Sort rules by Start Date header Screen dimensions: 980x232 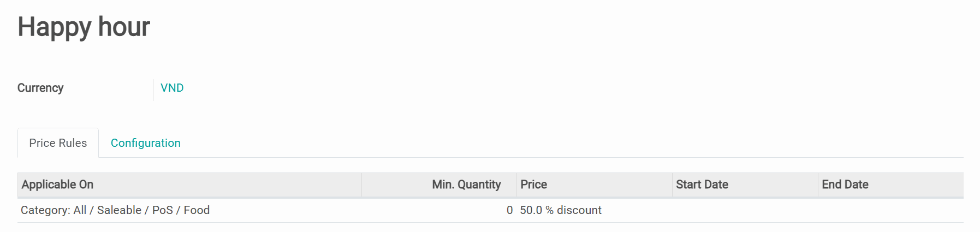[702, 185]
